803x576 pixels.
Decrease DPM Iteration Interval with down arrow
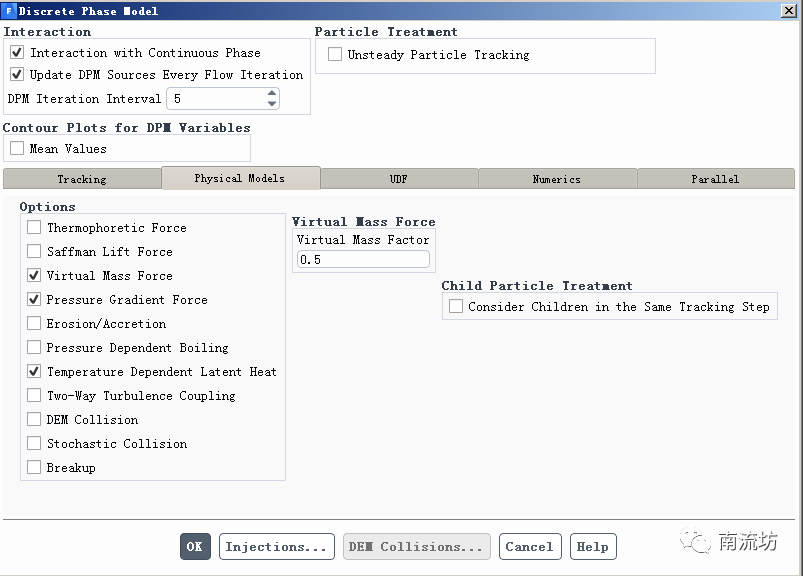coord(272,103)
